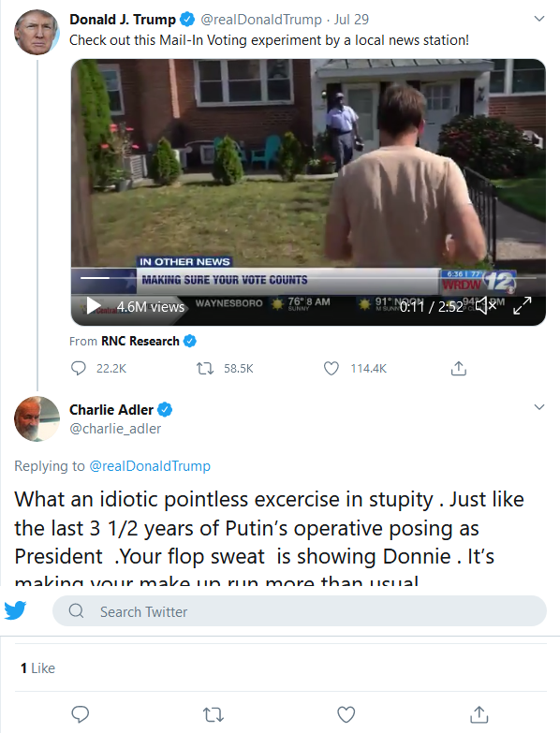Reply to Trump's tweet with comment icon

point(78,368)
